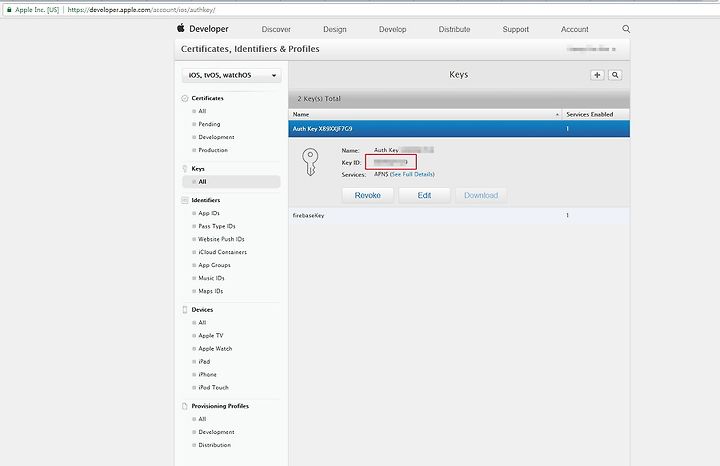Edit the selected auth key

click(424, 195)
